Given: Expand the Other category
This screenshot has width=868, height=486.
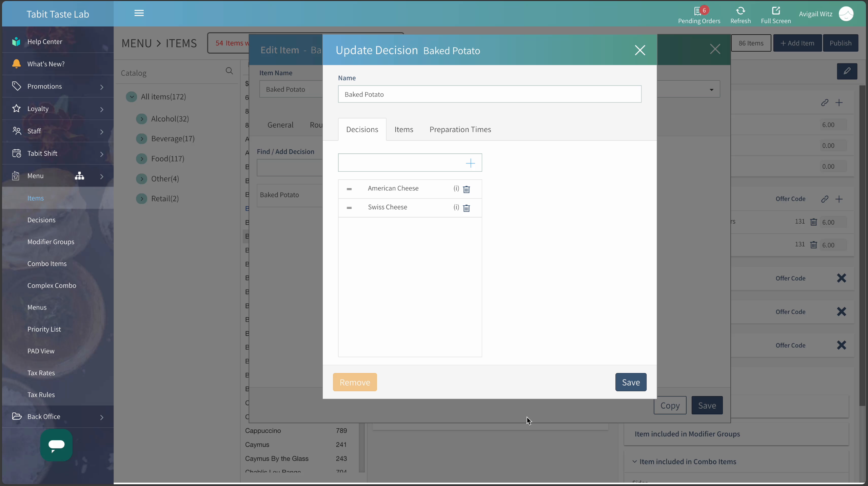Looking at the screenshot, I should 141,179.
